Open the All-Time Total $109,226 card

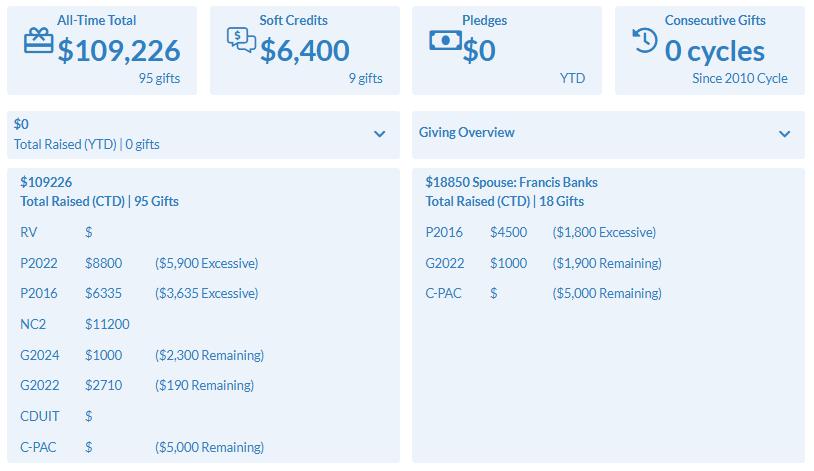click(x=102, y=50)
